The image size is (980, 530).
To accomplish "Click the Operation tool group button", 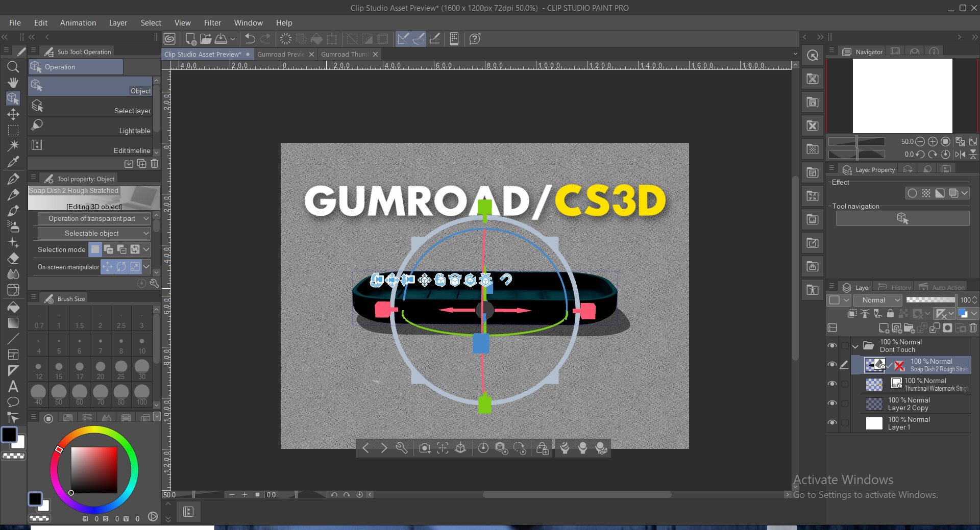I will click(x=76, y=67).
